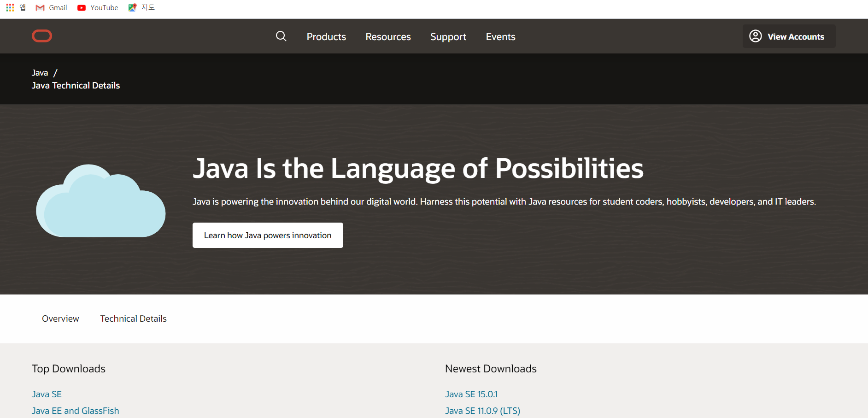This screenshot has height=418, width=868.
Task: Open the Java SE 15.0.1 link
Action: pos(471,394)
